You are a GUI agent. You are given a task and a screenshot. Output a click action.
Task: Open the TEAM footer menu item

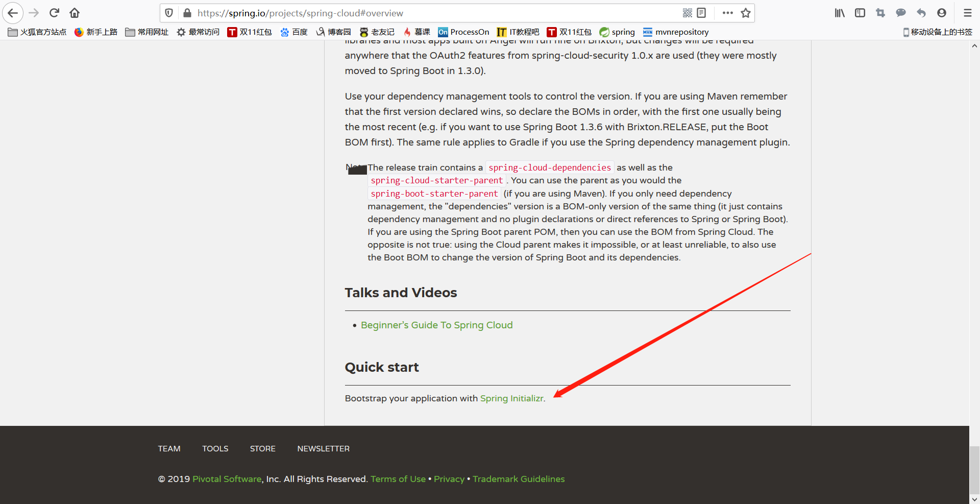(169, 448)
